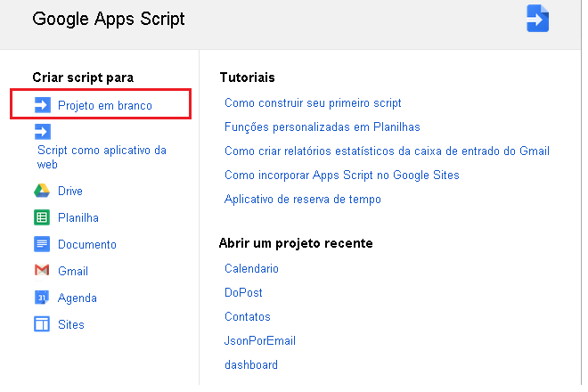Create a script for Drive
The image size is (588, 392).
click(70, 191)
